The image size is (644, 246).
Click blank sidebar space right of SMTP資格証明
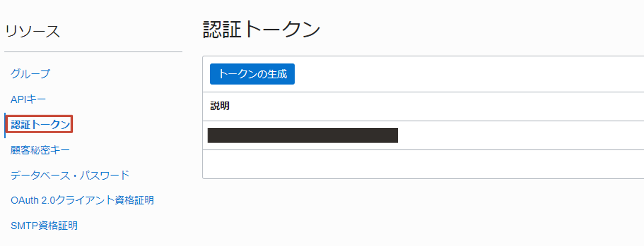coord(136,225)
